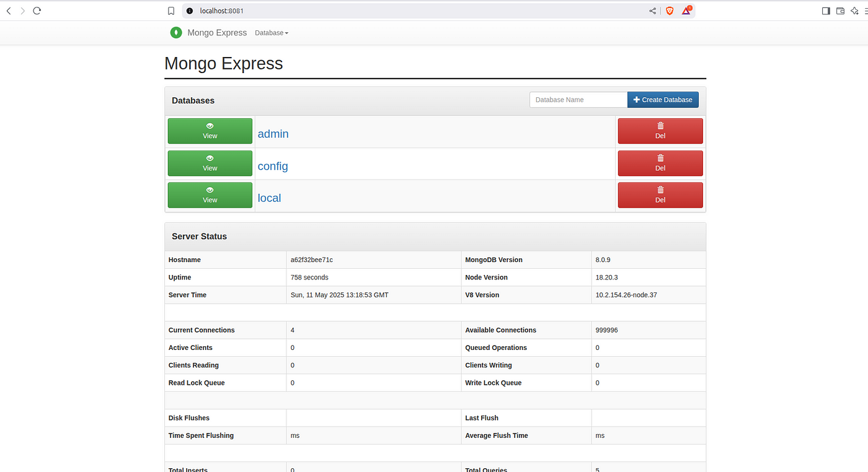Open the config database link

click(x=273, y=166)
